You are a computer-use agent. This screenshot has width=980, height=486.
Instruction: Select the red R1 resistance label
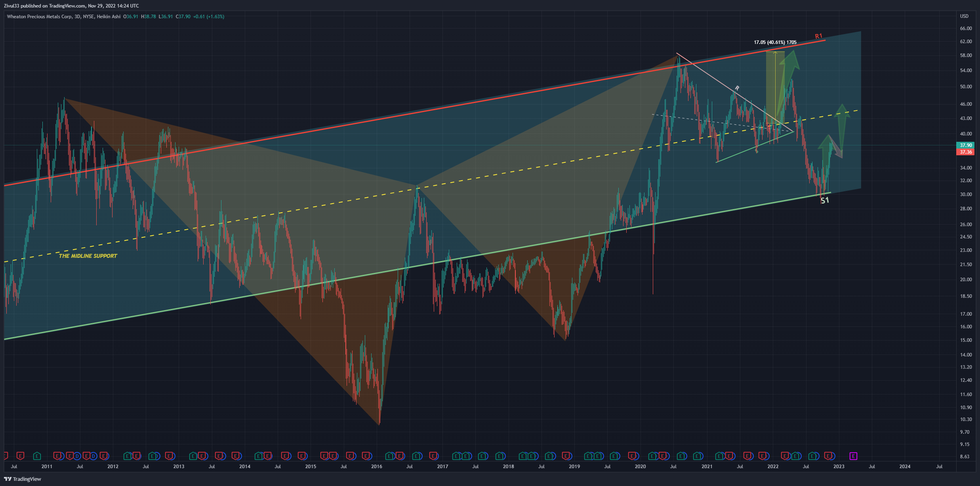tap(818, 36)
